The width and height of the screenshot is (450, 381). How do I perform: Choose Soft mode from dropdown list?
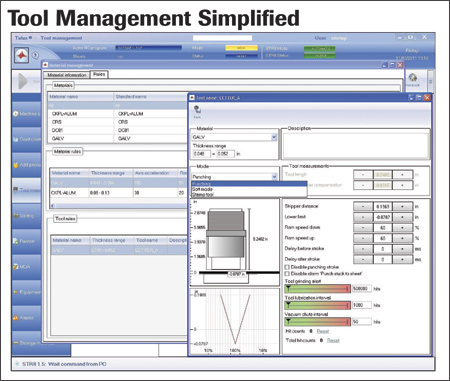(249, 189)
